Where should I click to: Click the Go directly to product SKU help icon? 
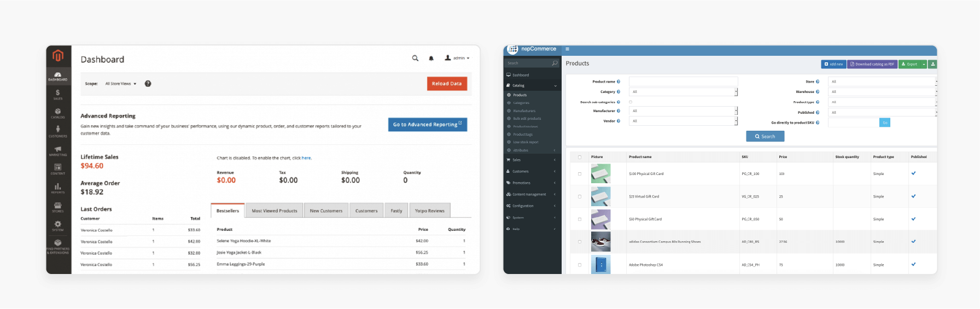(x=818, y=123)
